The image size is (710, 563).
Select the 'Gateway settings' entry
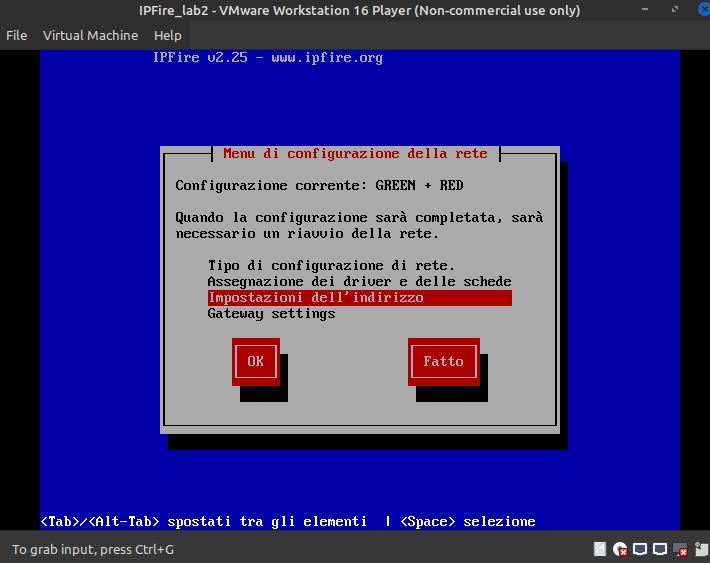tap(271, 313)
